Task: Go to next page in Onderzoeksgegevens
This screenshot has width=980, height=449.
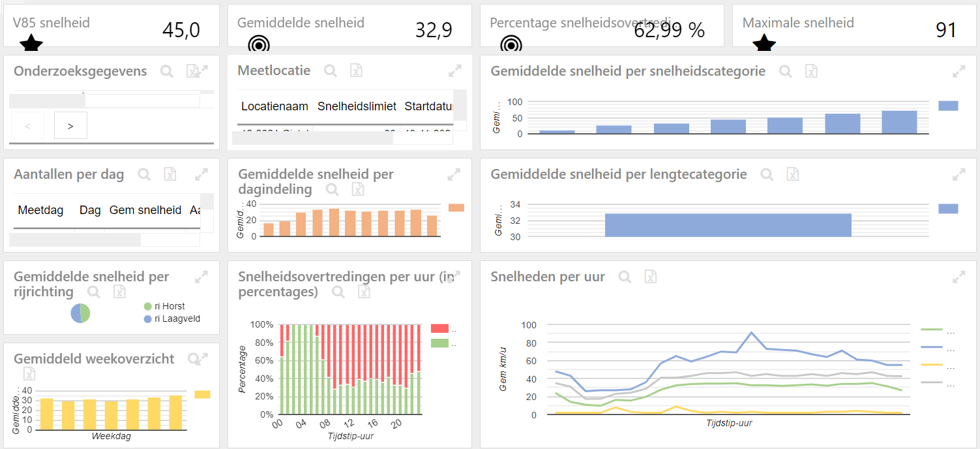Action: click(70, 125)
